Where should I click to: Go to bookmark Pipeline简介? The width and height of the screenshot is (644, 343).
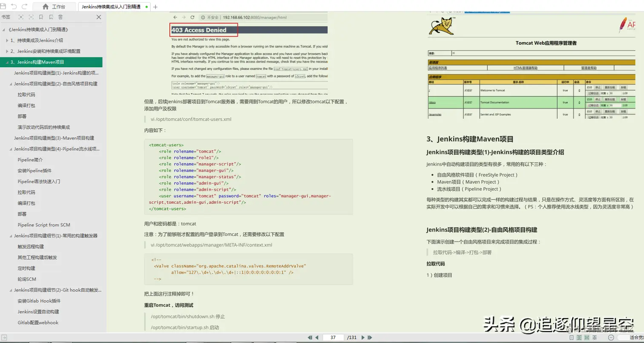(30, 160)
